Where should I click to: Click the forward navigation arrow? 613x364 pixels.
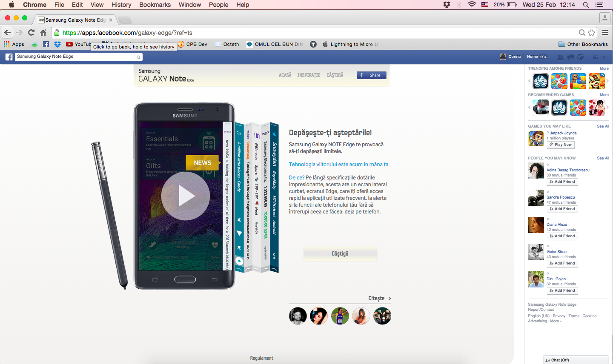(19, 33)
